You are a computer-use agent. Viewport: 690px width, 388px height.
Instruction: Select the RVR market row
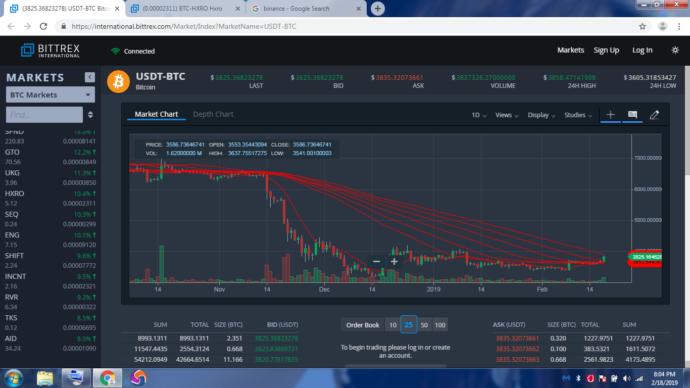[x=50, y=302]
